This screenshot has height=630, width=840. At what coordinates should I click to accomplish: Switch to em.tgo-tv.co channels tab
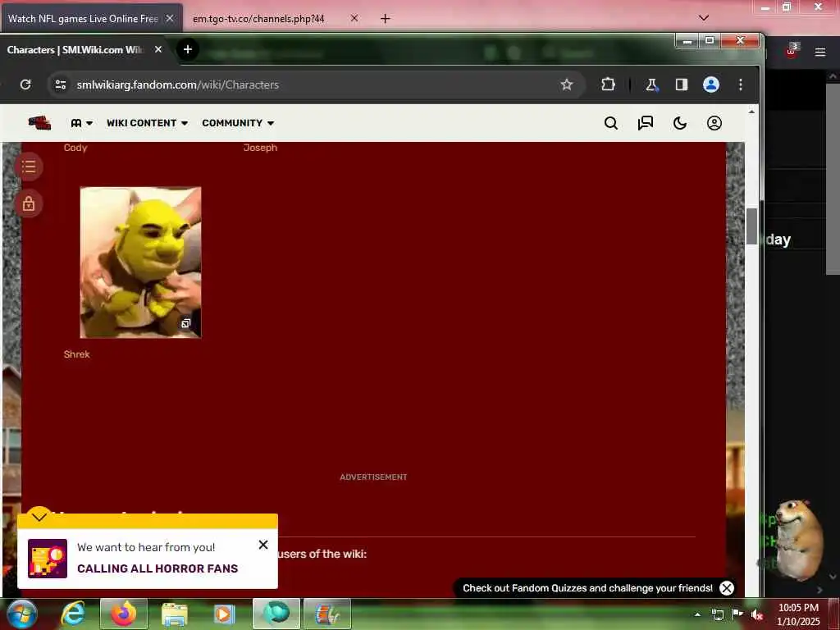[258, 19]
